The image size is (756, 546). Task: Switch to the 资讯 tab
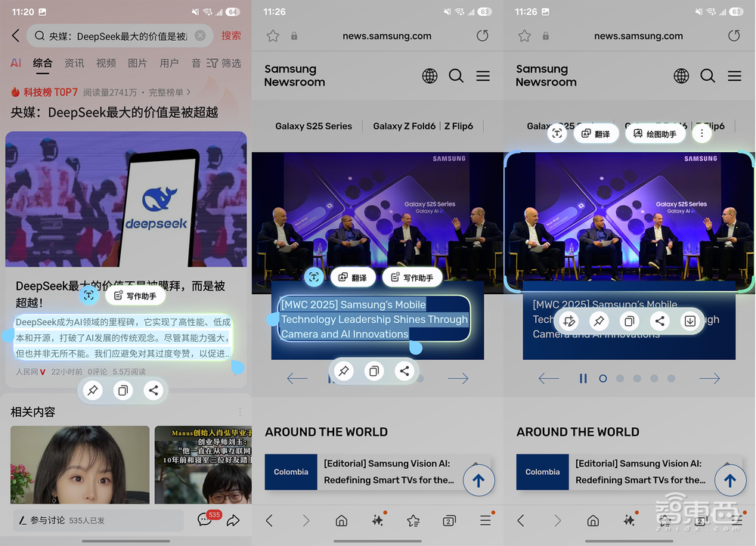click(74, 64)
